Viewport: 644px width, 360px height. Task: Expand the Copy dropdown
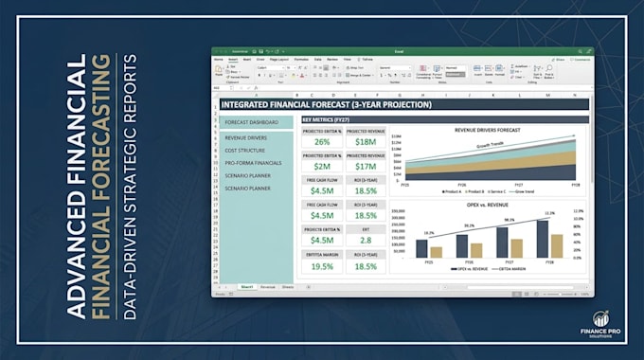point(240,72)
